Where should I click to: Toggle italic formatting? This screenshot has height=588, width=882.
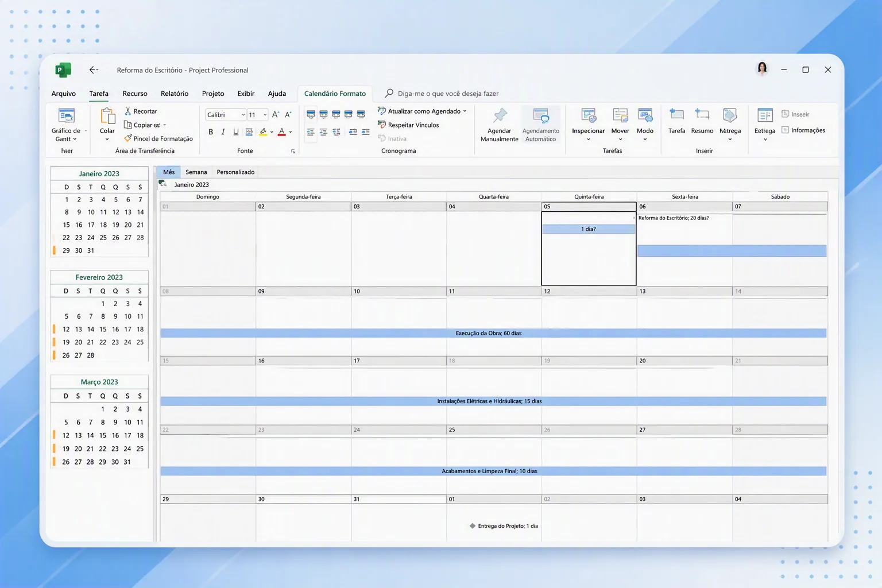coord(223,132)
